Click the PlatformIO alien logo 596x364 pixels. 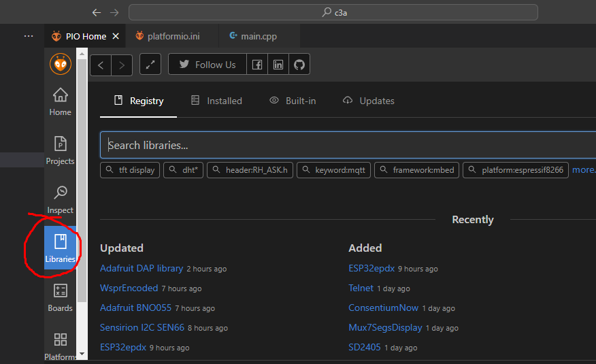click(61, 65)
